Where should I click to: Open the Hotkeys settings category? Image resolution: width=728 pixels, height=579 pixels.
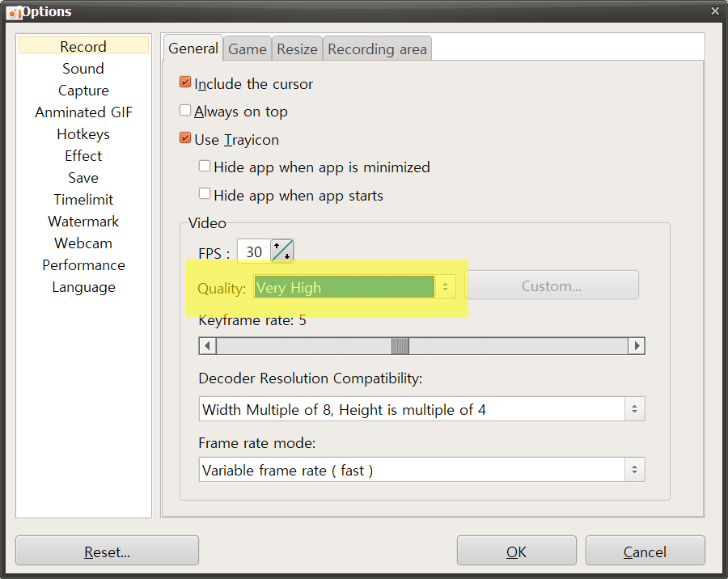tap(83, 133)
